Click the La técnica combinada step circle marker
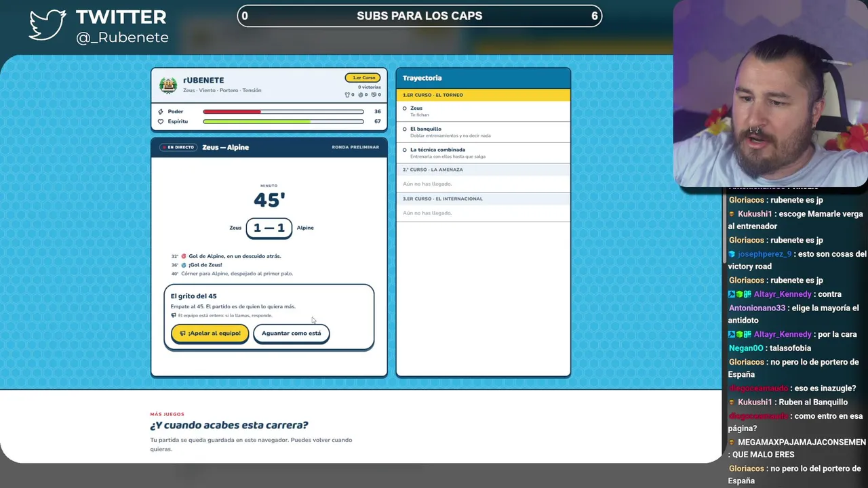 [x=405, y=150]
